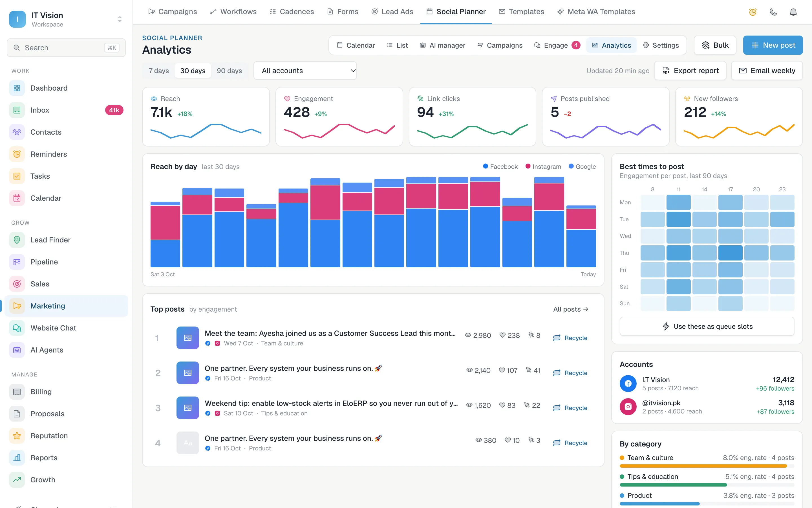Viewport: 812px width, 508px height.
Task: Select the 90 days range
Action: (x=229, y=71)
